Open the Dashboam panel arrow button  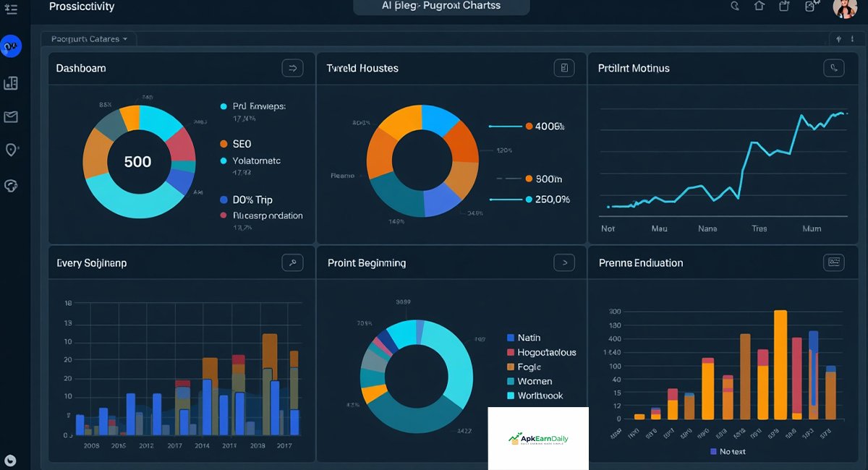(292, 68)
